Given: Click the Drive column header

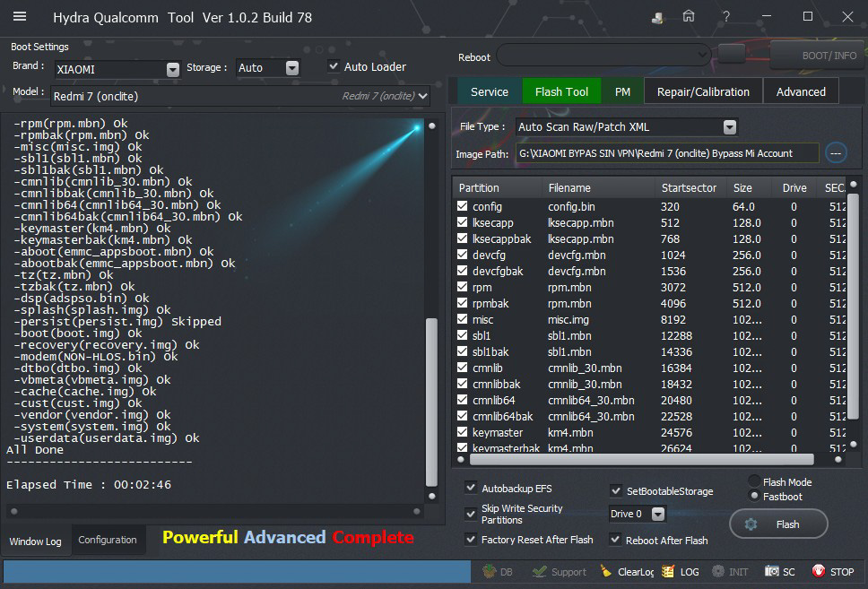Looking at the screenshot, I should coord(794,187).
